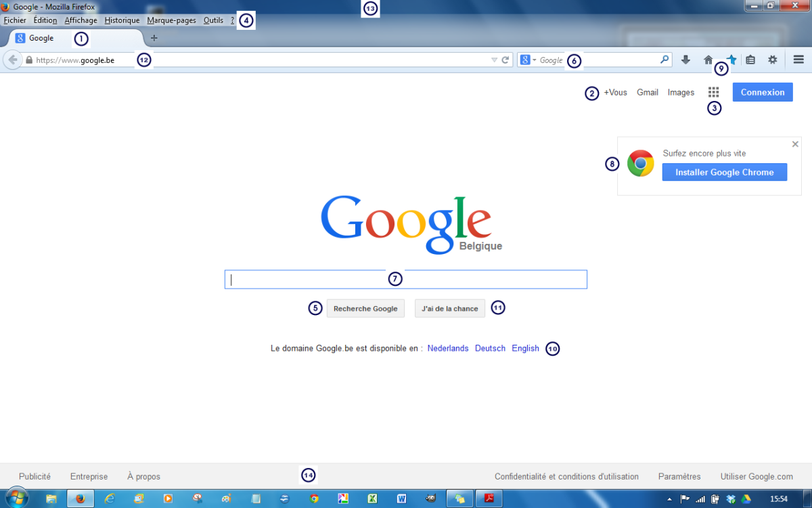The width and height of the screenshot is (812, 508).
Task: Click Utiliser Google.com link
Action: [x=757, y=476]
